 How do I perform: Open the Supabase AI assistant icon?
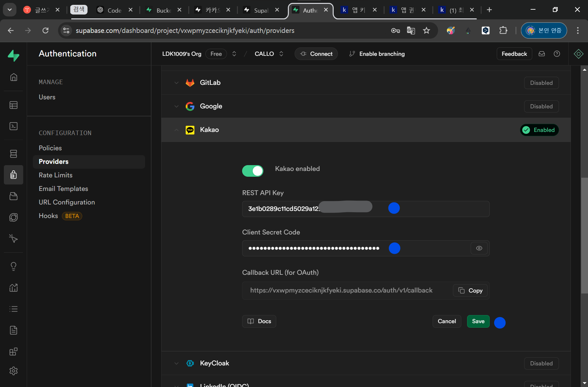(579, 54)
